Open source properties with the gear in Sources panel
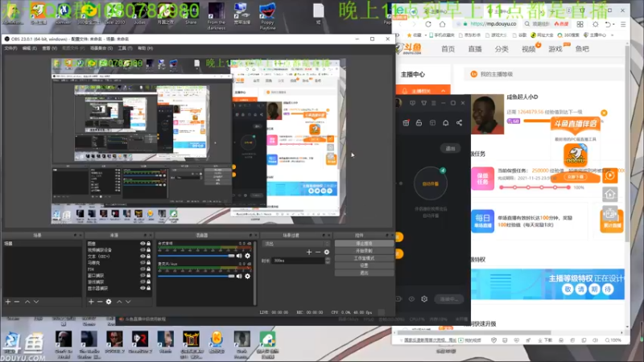The image size is (644, 362). click(109, 302)
